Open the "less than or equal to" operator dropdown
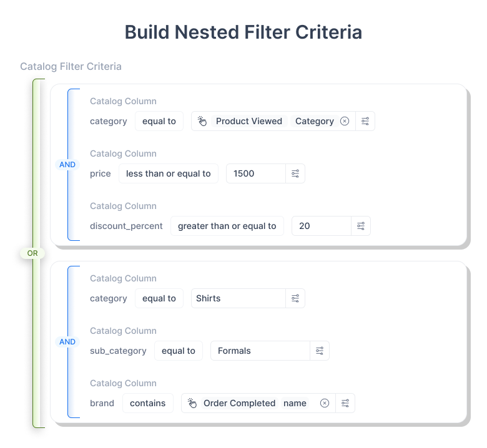487x448 pixels. 169,173
